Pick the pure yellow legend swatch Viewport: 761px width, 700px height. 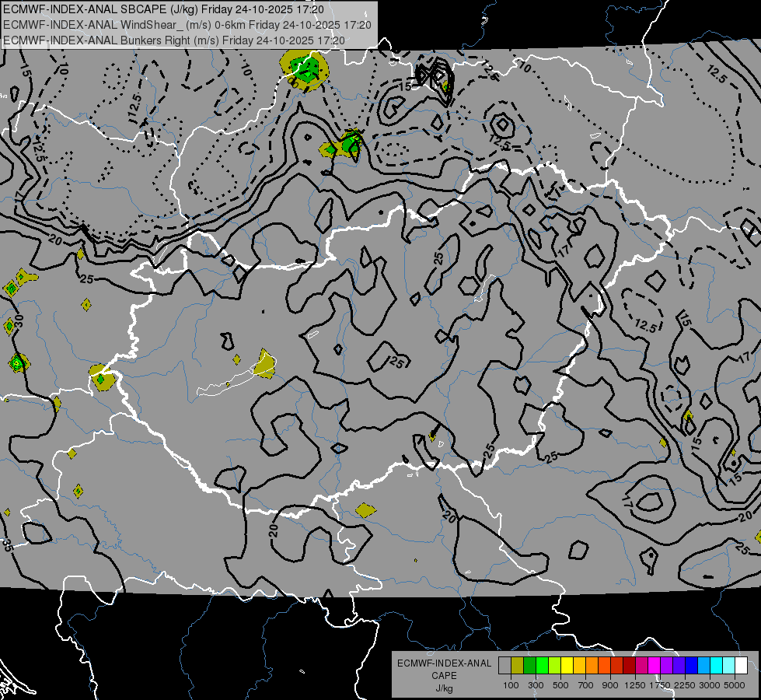567,666
